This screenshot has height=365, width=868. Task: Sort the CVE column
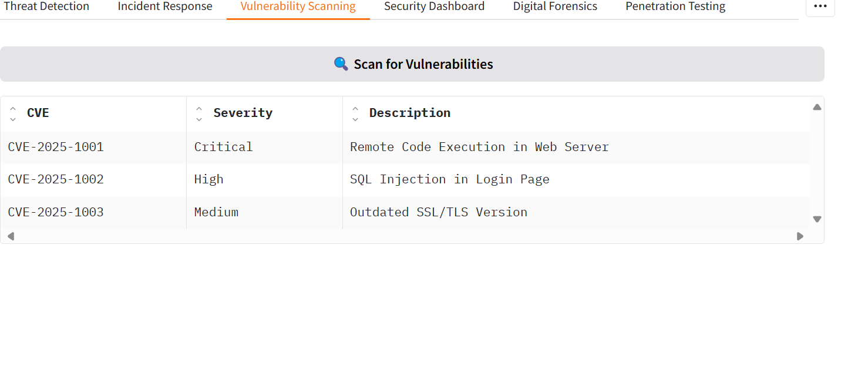13,113
